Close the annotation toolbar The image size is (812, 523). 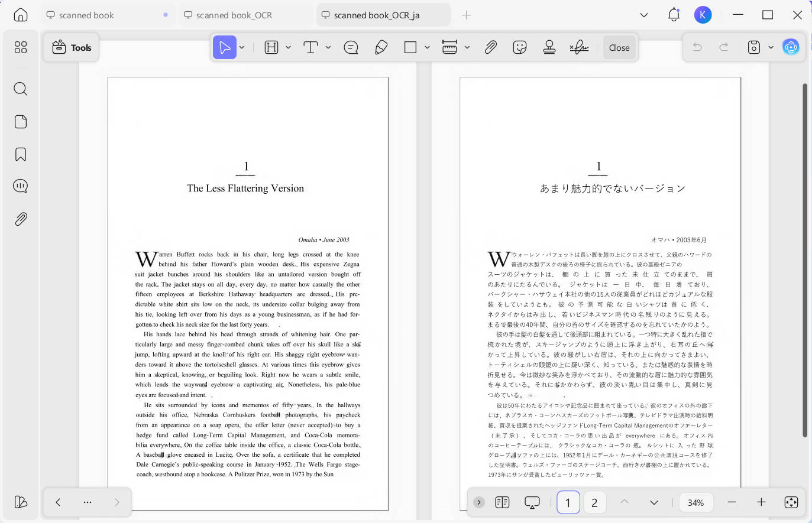[619, 48]
